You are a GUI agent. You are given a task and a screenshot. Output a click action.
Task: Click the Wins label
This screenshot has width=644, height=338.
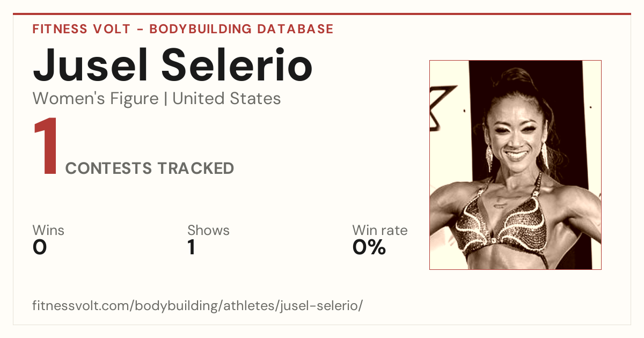point(48,230)
